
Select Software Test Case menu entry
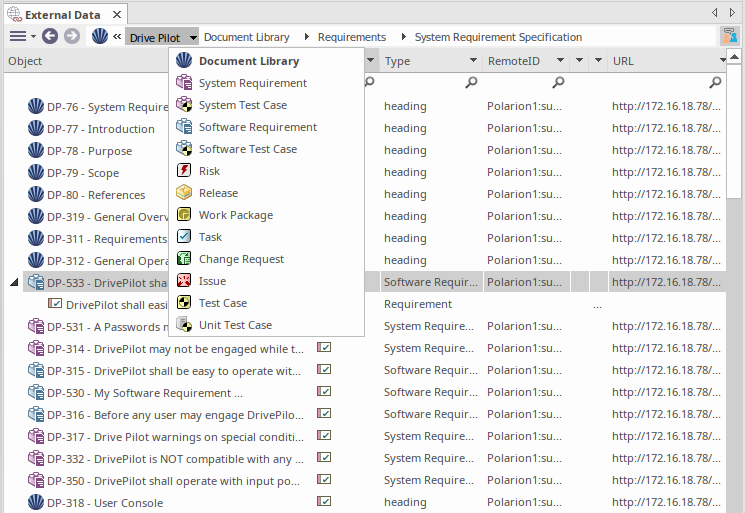click(266, 149)
